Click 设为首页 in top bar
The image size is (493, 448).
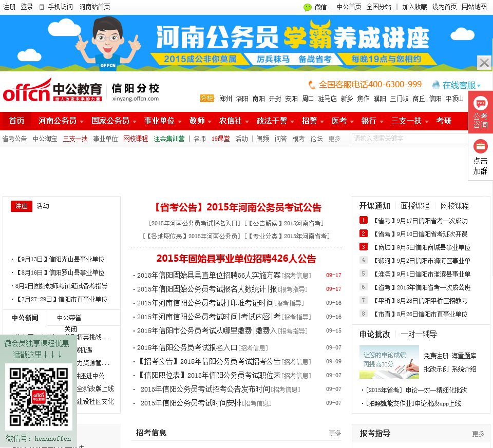tap(445, 7)
